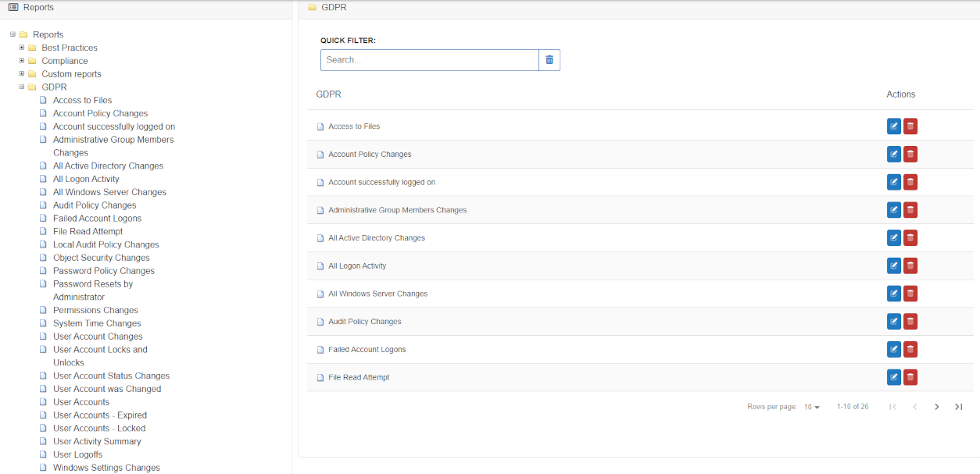Open User Accounts - Locked tree item
This screenshot has height=474, width=980.
(x=99, y=428)
